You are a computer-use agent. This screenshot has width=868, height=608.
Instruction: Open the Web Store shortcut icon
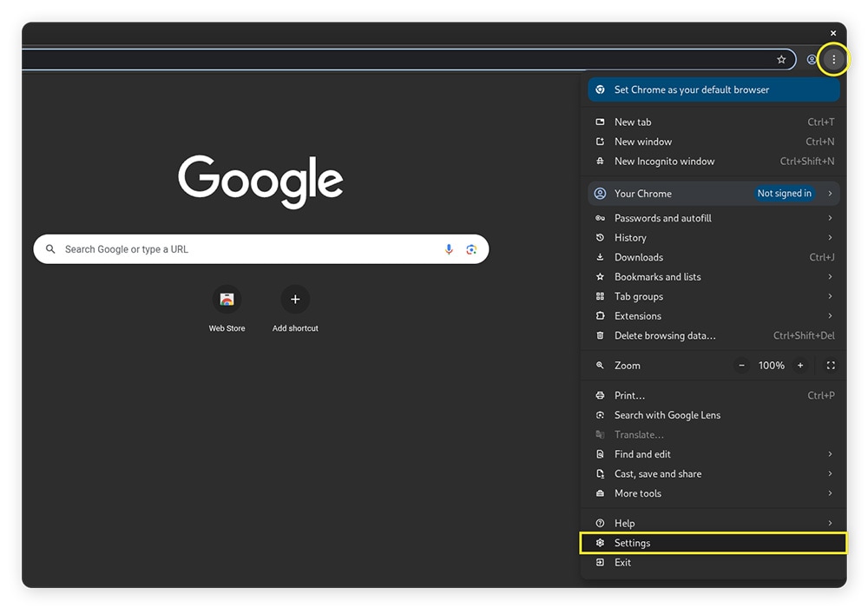(x=227, y=300)
